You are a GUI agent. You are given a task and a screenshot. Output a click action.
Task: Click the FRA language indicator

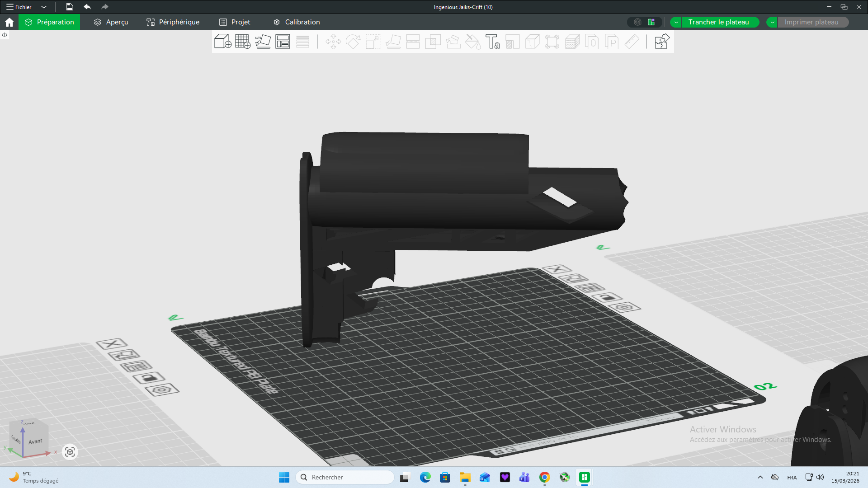pos(792,477)
